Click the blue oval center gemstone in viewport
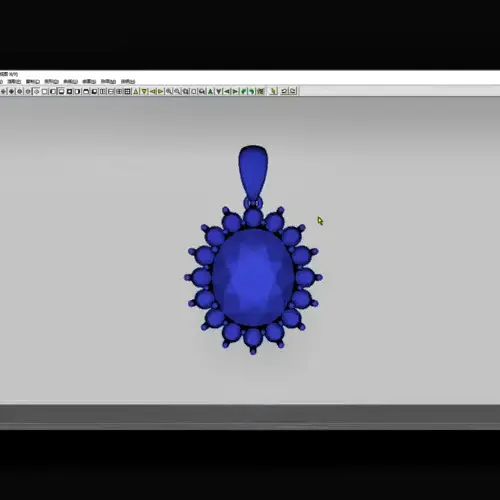 (x=253, y=277)
